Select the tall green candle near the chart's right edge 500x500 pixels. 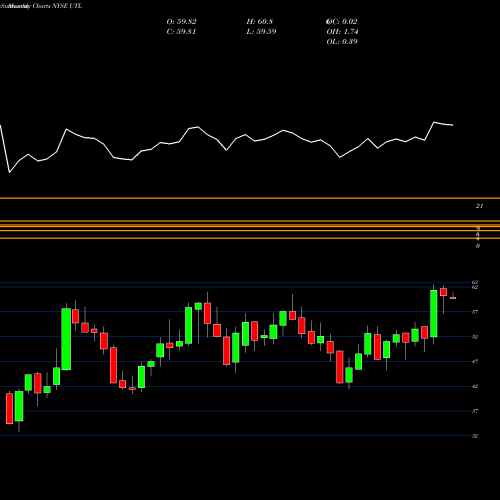(434, 314)
